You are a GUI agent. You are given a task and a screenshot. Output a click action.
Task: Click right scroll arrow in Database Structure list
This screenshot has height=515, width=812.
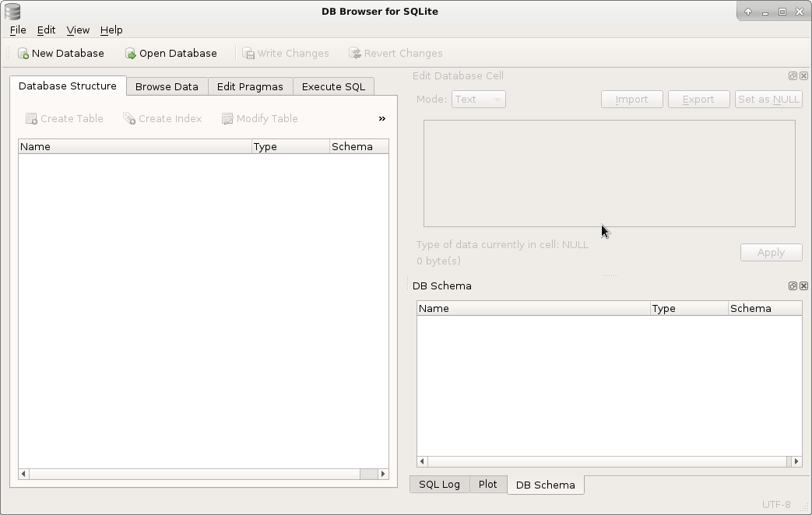[383, 474]
